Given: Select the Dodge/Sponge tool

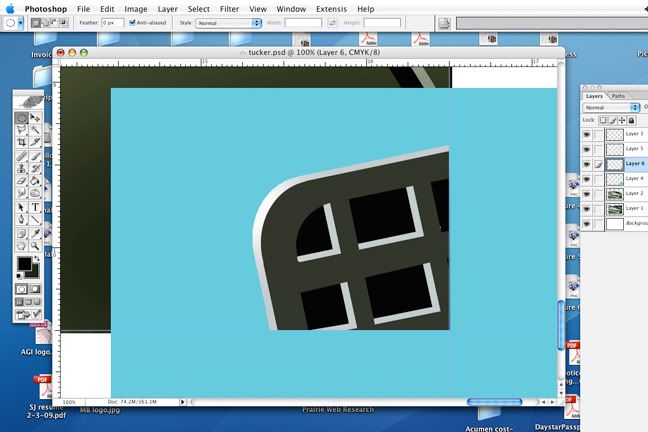Looking at the screenshot, I should click(35, 193).
